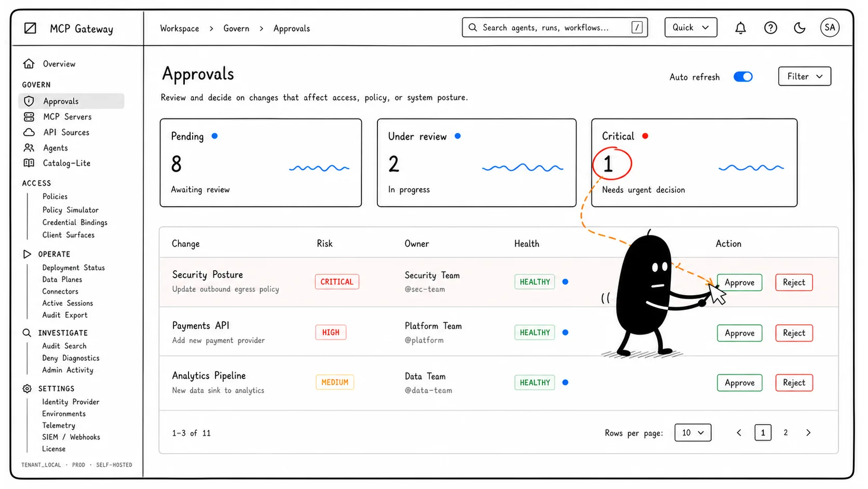Viewport: 868px width, 489px height.
Task: Open the Filter dropdown
Action: pyautogui.click(x=805, y=76)
